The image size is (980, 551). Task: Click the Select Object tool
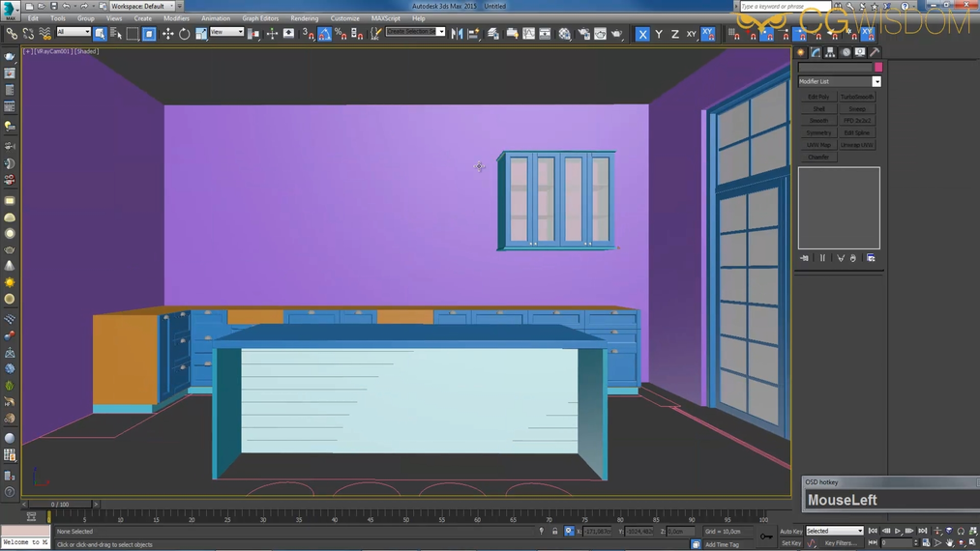coord(100,34)
